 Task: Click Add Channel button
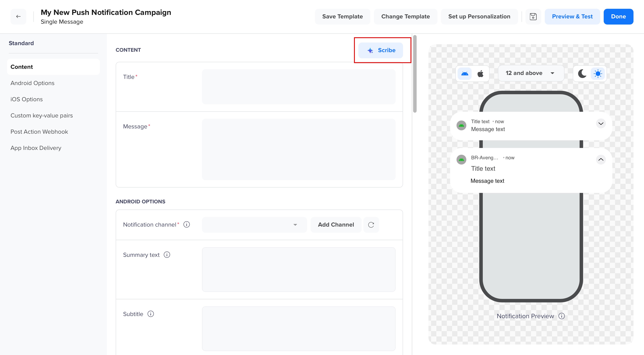336,225
